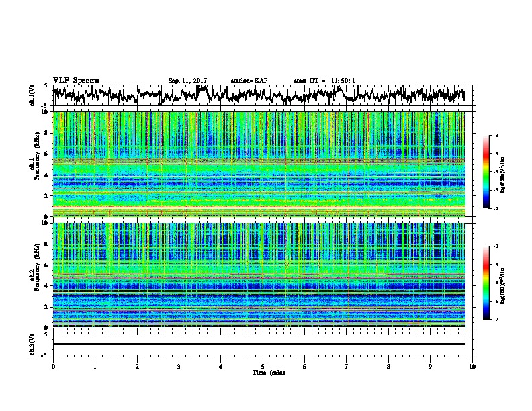Click the ch.1 voltage waveform trace
Image resolution: width=532 pixels, height=411 pixels.
click(x=259, y=95)
